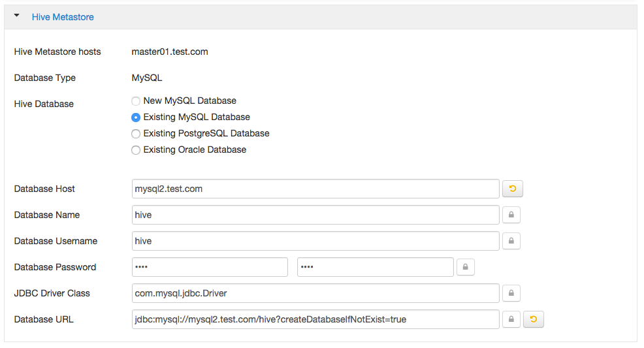Image resolution: width=644 pixels, height=348 pixels.
Task: Click the lock icon for Database URL
Action: pyautogui.click(x=511, y=319)
